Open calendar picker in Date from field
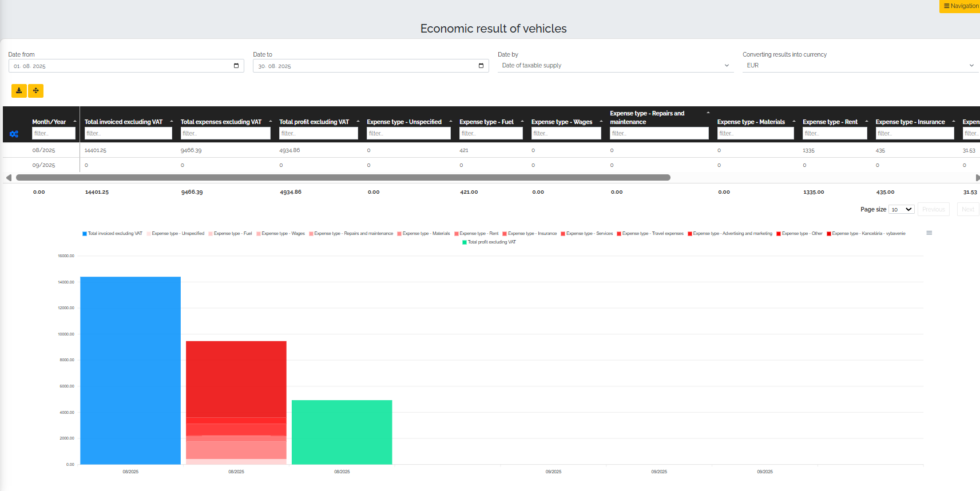 (x=236, y=66)
